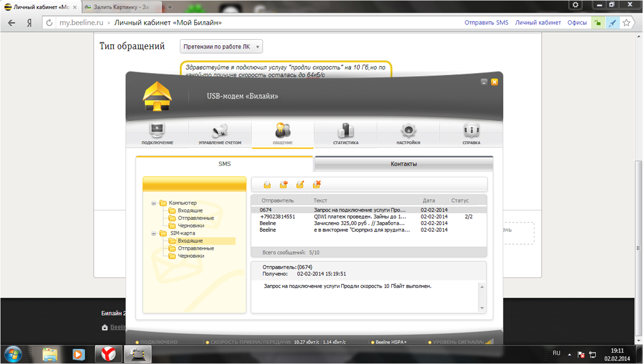Switch to Залить Картинку browser tab
Screen dimensions: 643x364
point(121,7)
